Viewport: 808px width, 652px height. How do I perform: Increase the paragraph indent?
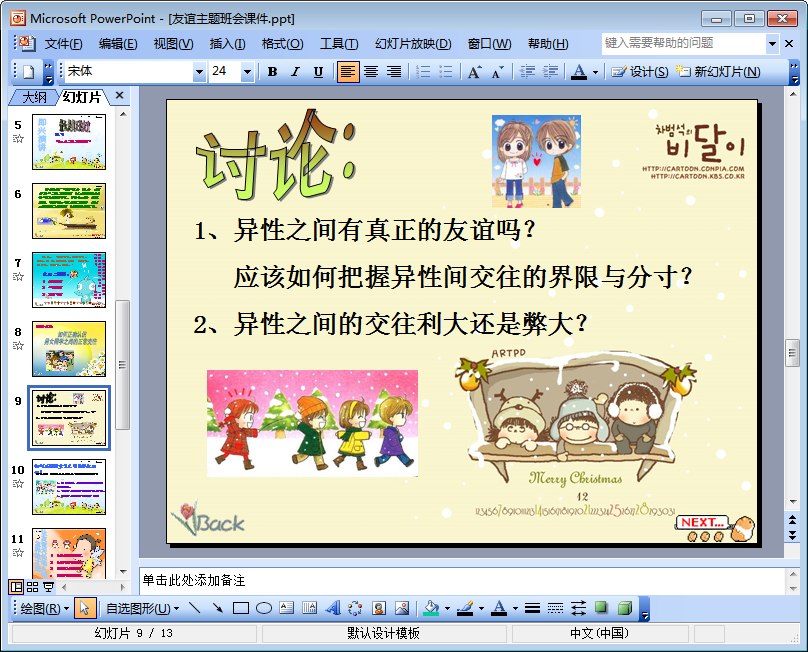550,72
